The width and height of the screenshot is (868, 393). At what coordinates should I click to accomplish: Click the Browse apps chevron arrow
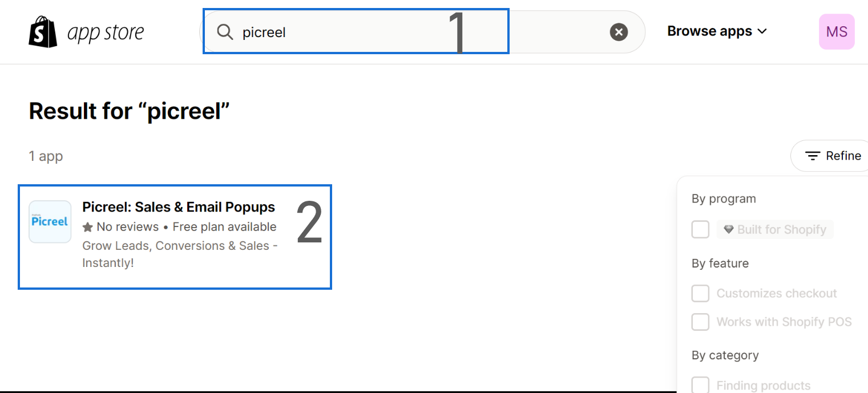tap(762, 32)
